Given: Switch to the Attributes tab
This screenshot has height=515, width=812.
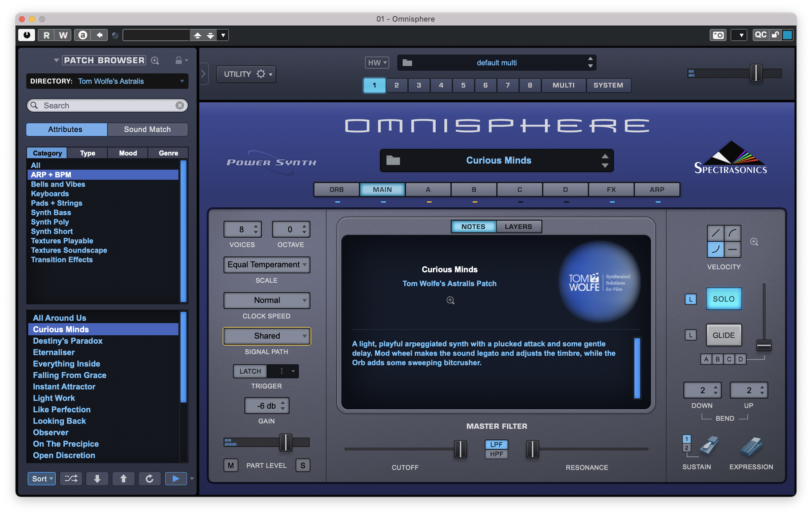Looking at the screenshot, I should point(67,130).
